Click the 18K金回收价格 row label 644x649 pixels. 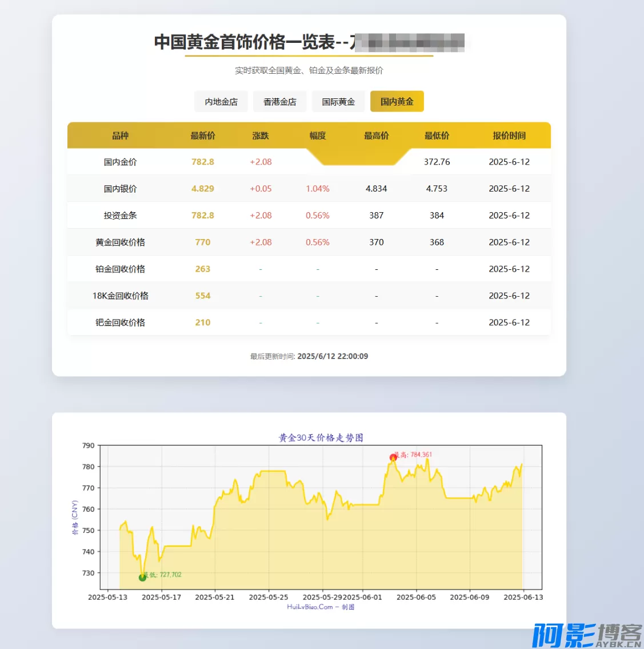(120, 296)
